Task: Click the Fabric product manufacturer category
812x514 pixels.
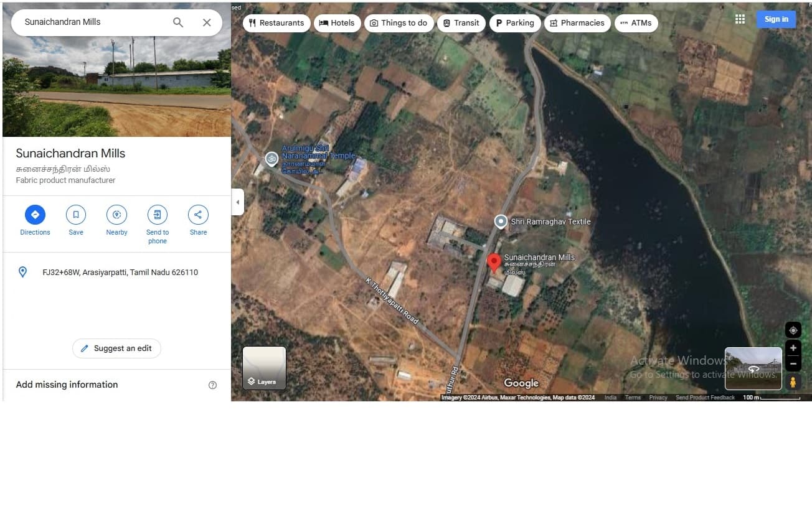Action: click(x=65, y=180)
